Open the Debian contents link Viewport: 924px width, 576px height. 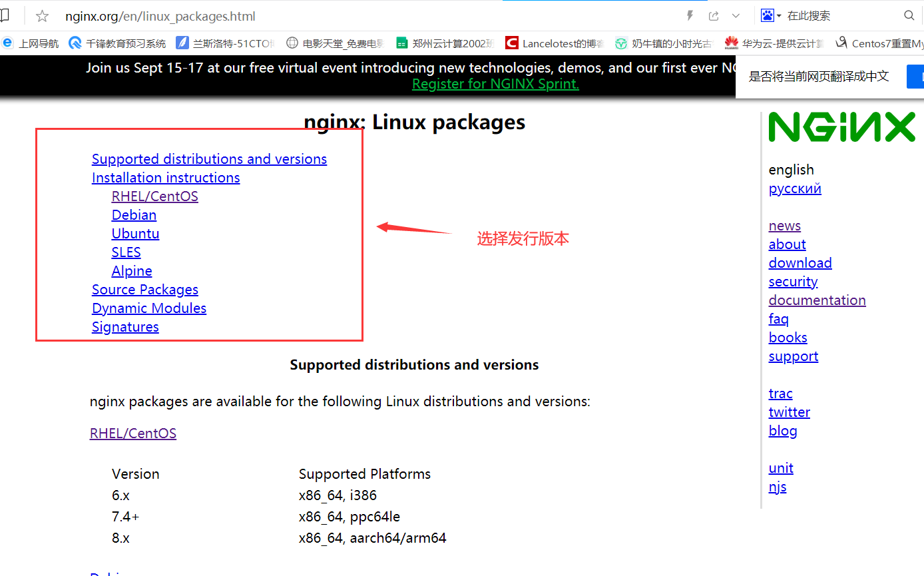pos(134,215)
